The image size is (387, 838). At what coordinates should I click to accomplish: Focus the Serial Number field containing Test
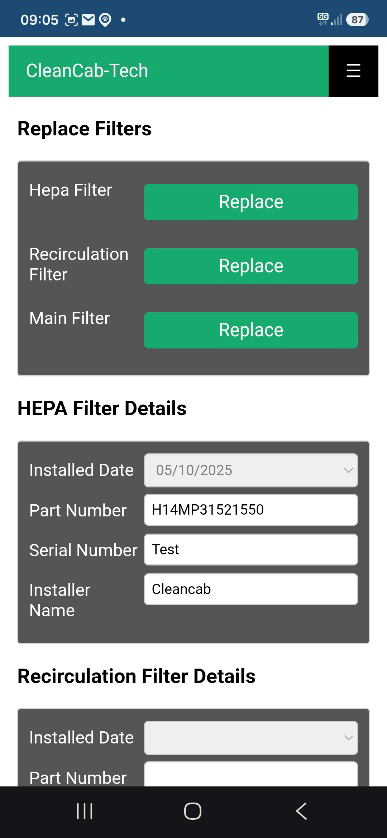[251, 549]
